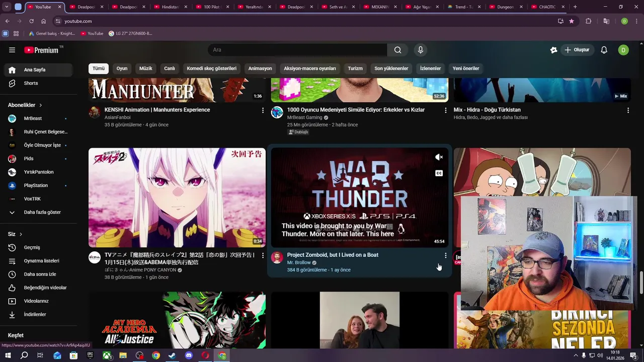Switch to the Dungeon tab
This screenshot has height=362, width=644.
[x=505, y=7]
